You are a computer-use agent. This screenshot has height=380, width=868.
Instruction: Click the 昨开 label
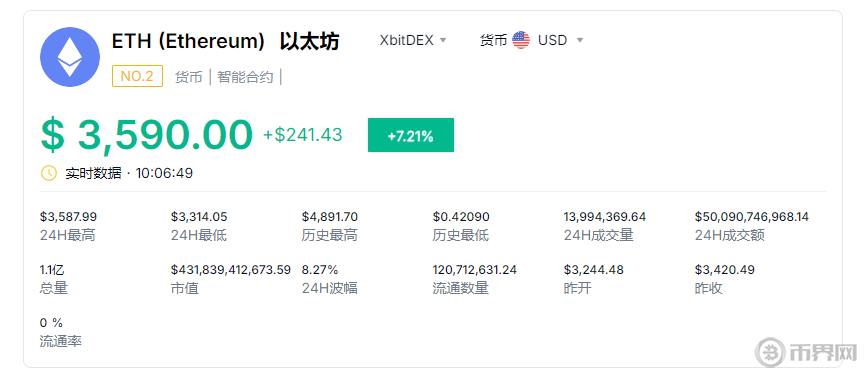click(x=577, y=289)
